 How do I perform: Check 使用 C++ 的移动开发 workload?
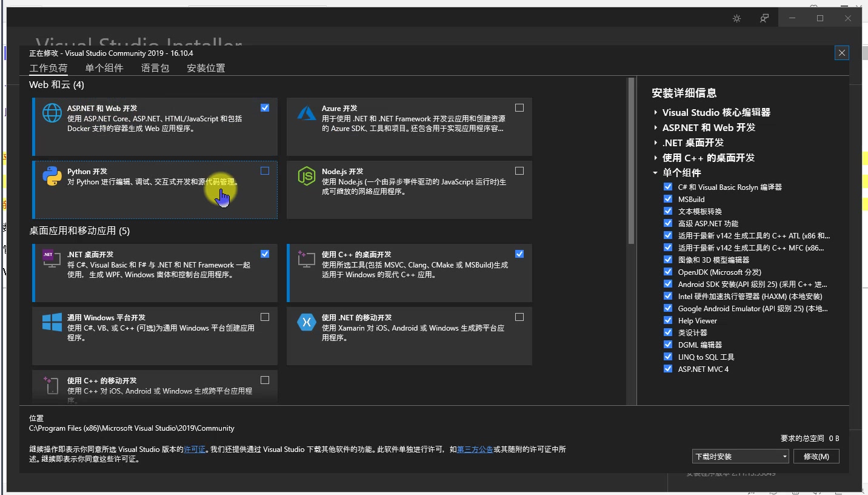[265, 380]
